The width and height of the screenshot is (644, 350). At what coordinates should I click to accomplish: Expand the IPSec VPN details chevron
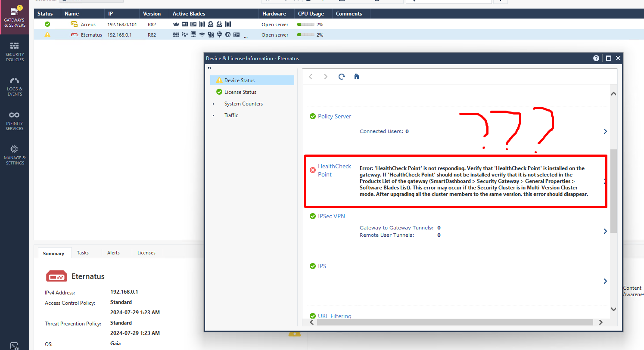[605, 231]
